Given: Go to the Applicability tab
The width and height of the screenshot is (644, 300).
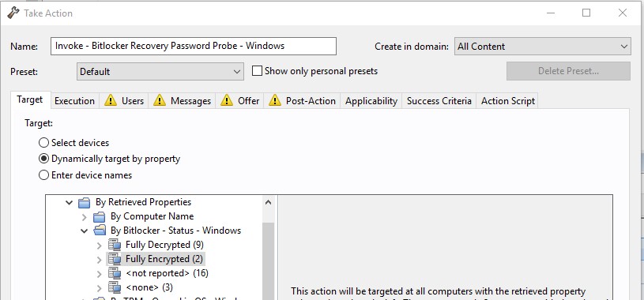Looking at the screenshot, I should click(x=371, y=101).
